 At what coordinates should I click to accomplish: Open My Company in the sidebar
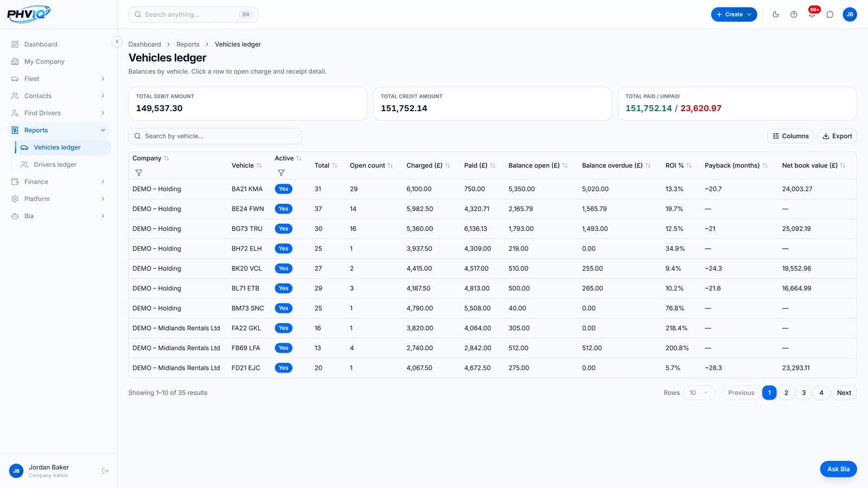pyautogui.click(x=59, y=61)
